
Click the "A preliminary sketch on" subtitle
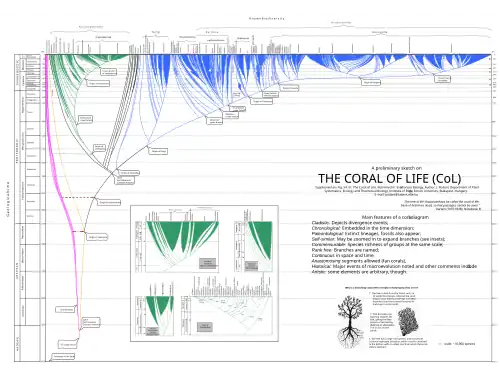tap(396, 168)
